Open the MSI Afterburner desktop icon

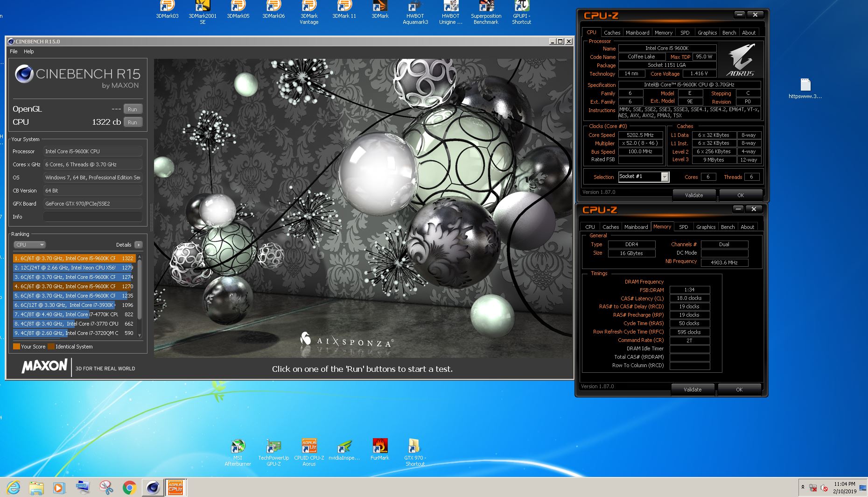(x=238, y=452)
